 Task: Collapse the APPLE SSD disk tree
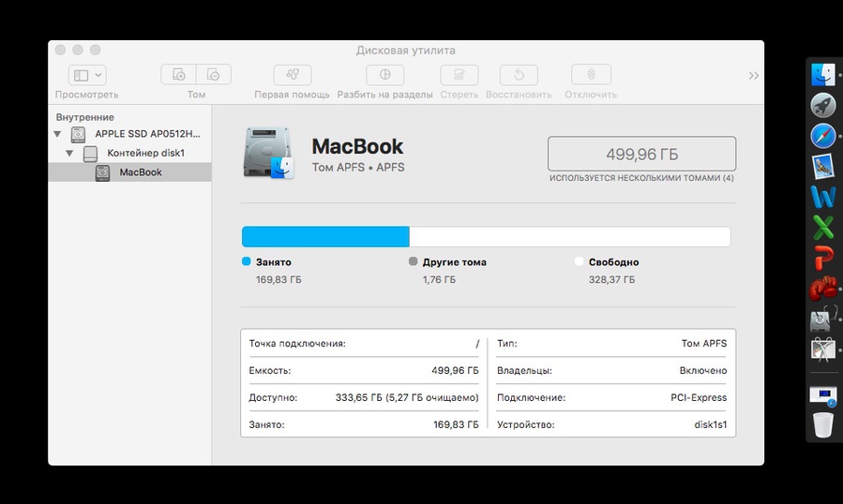(57, 134)
